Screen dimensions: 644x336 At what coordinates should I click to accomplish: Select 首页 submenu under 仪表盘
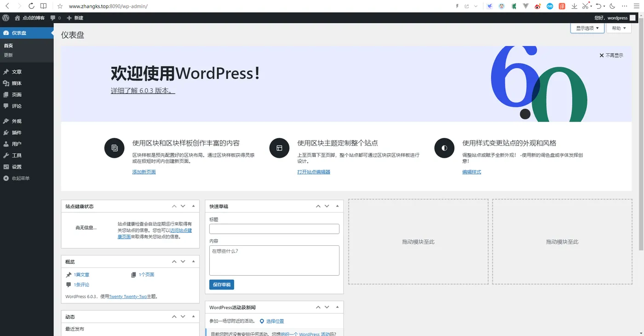point(8,46)
